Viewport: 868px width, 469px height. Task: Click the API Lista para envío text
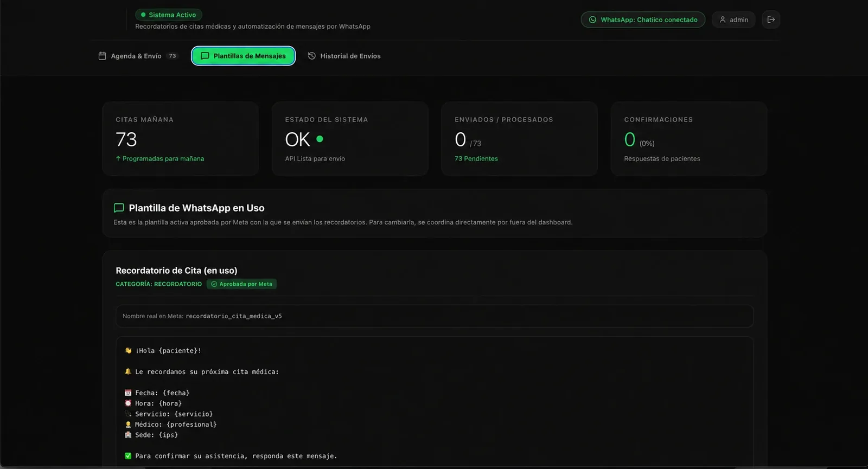315,158
